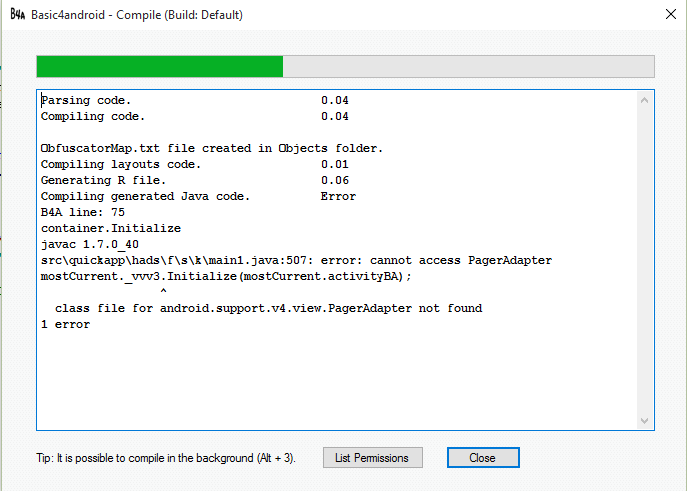Select the 'Compiling code.' log line
The width and height of the screenshot is (687, 491).
pos(93,117)
